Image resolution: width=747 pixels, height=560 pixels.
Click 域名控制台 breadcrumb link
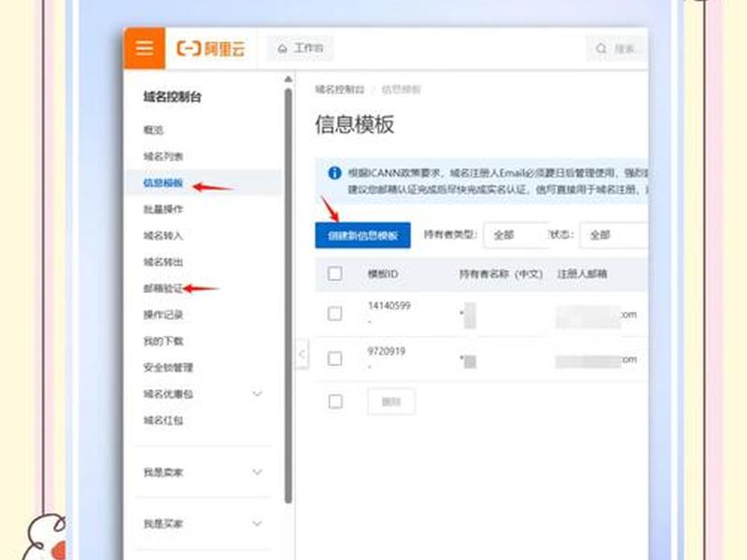pos(339,90)
